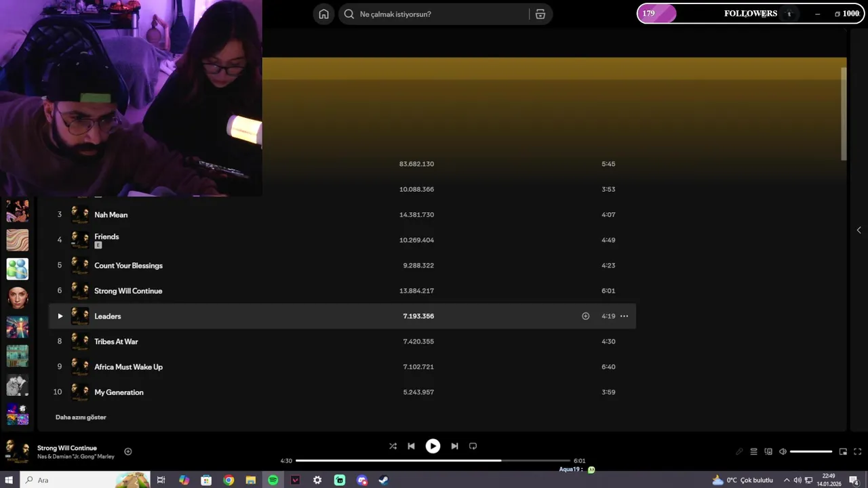Play the Leaders track via its play arrow
The height and width of the screenshot is (488, 868).
60,316
